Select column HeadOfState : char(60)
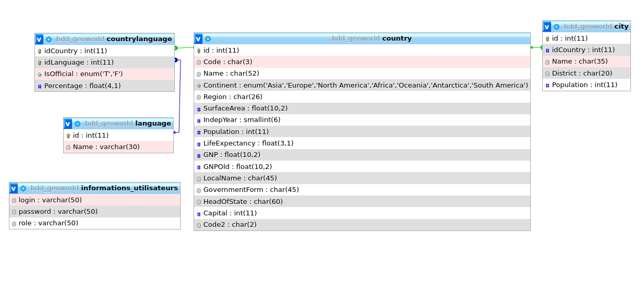 click(x=362, y=202)
